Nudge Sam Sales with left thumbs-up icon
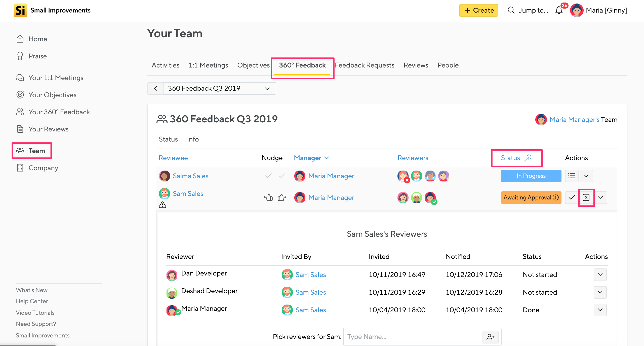The width and height of the screenshot is (644, 346). click(x=268, y=198)
